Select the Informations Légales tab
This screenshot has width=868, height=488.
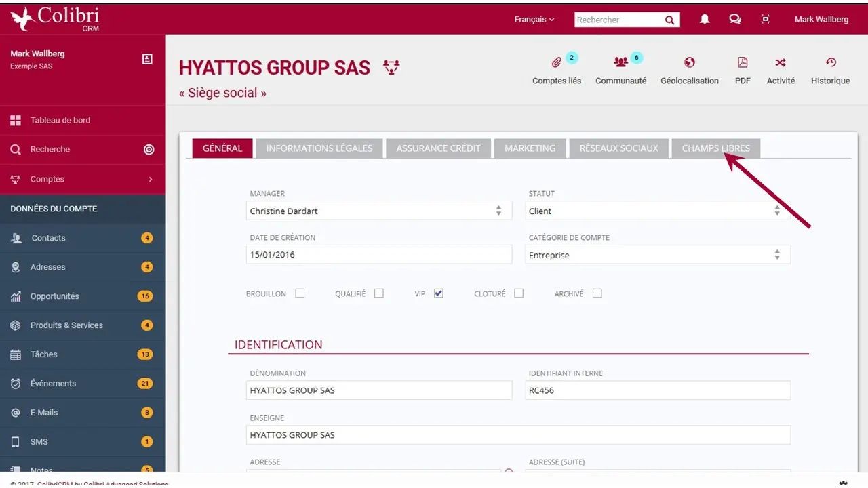coord(319,148)
